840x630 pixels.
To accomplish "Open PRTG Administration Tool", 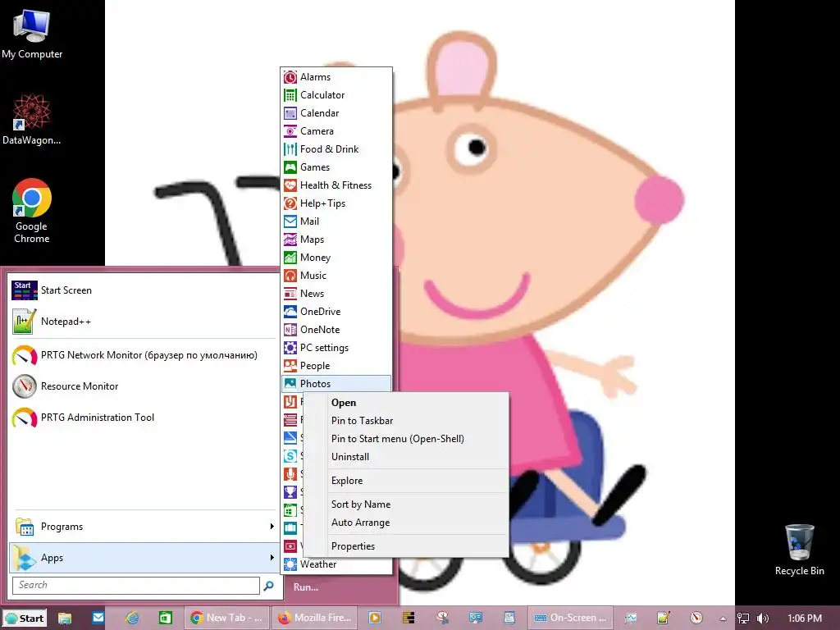I will pos(143,418).
